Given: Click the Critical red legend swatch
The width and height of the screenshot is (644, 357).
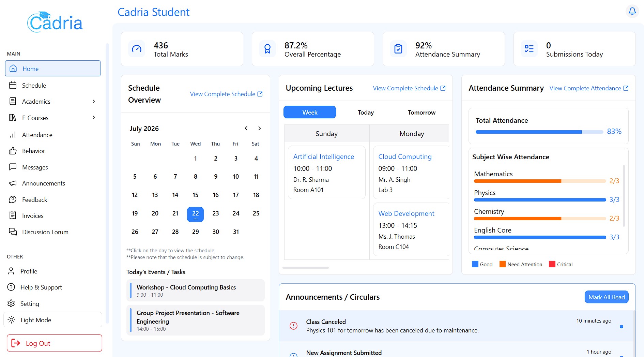Looking at the screenshot, I should pyautogui.click(x=552, y=264).
